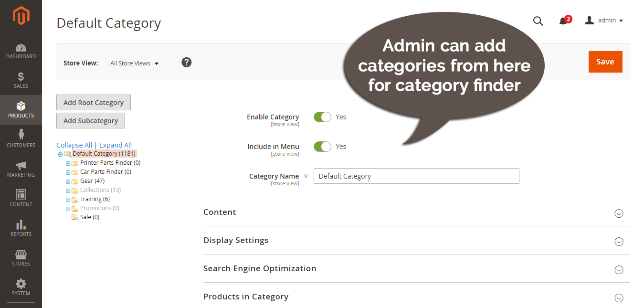
Task: Open the Reports section
Action: [x=21, y=228]
